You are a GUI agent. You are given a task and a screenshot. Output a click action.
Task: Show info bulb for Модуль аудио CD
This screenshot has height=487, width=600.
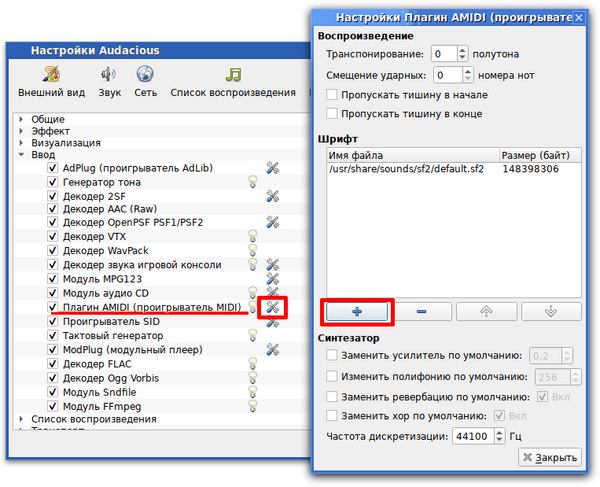pos(253,293)
